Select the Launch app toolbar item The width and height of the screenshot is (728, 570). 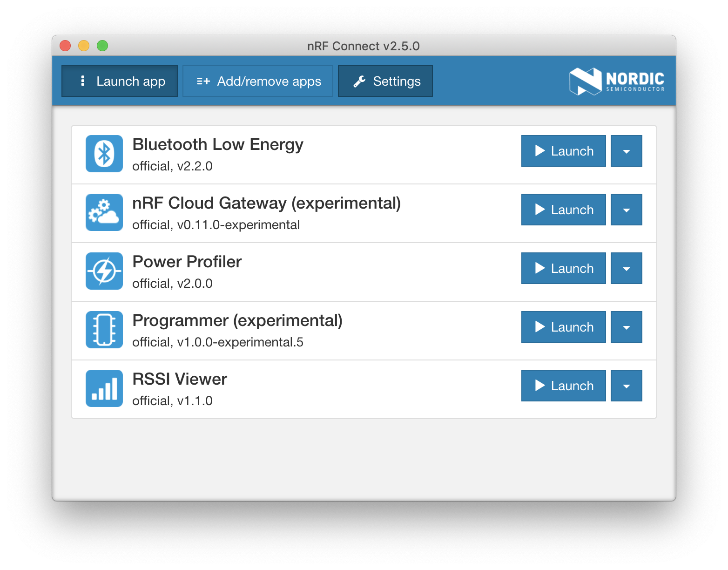pos(119,81)
